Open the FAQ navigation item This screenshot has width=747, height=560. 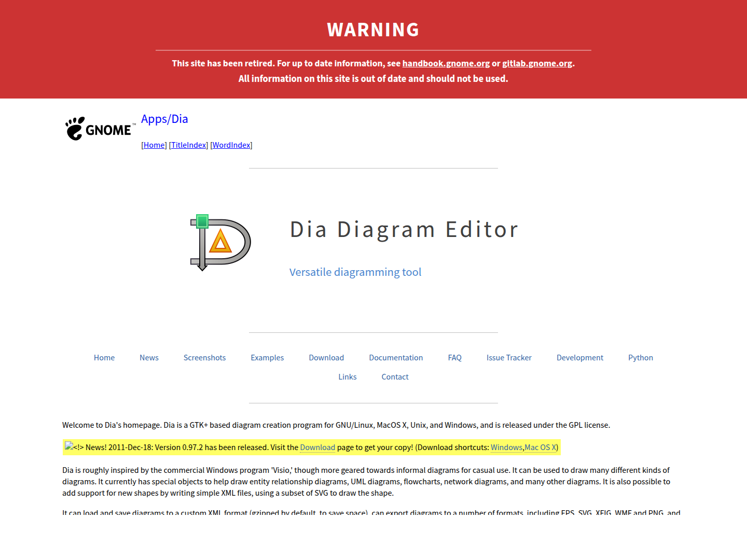pyautogui.click(x=455, y=358)
